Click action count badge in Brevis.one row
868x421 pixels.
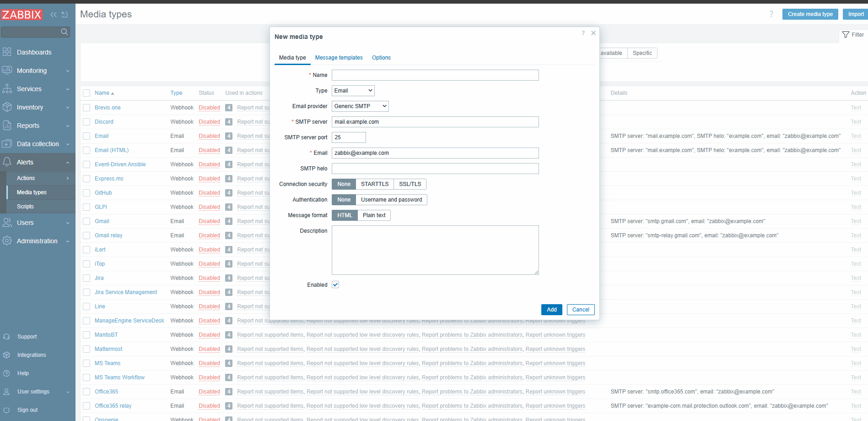[229, 108]
